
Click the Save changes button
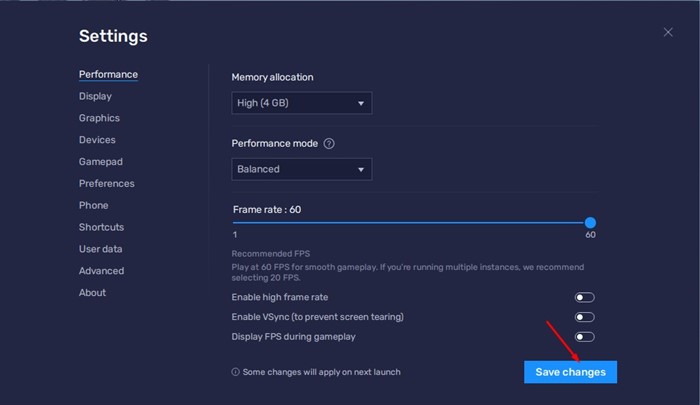[x=570, y=372]
